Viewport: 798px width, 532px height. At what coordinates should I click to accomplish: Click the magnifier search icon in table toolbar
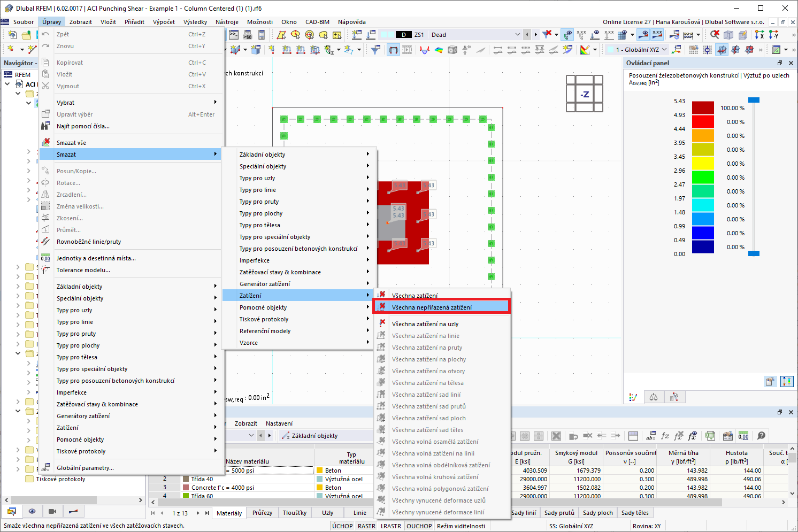(762, 436)
